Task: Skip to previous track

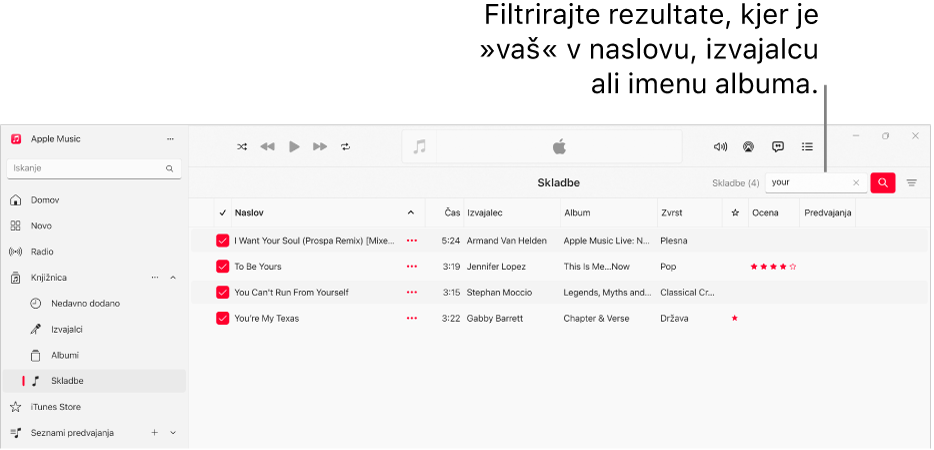Action: [x=267, y=147]
